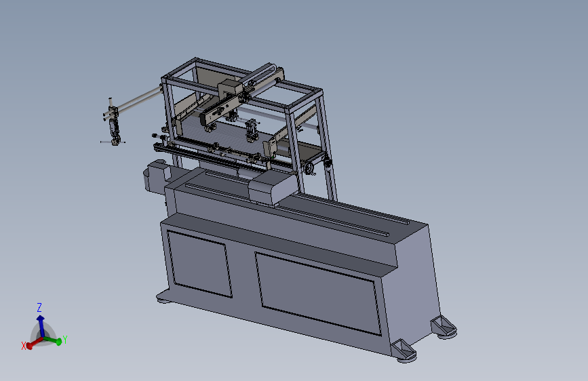Click the blue Z axis of the triad

[x=41, y=326]
